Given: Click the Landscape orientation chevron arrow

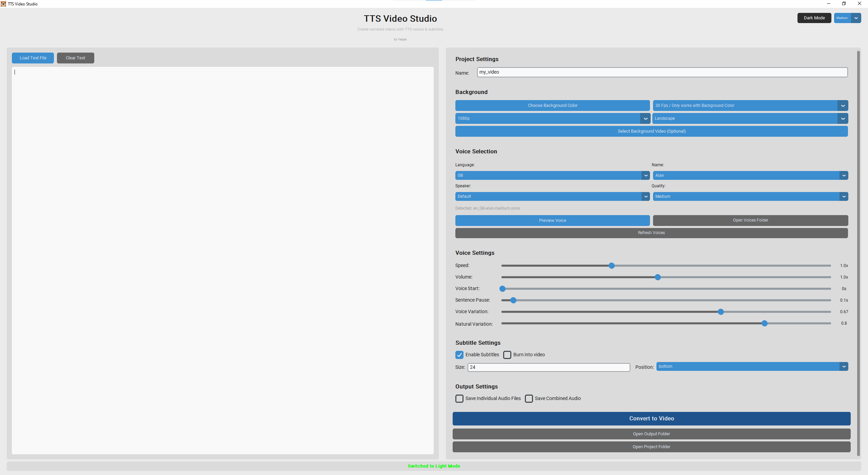Looking at the screenshot, I should pos(843,118).
